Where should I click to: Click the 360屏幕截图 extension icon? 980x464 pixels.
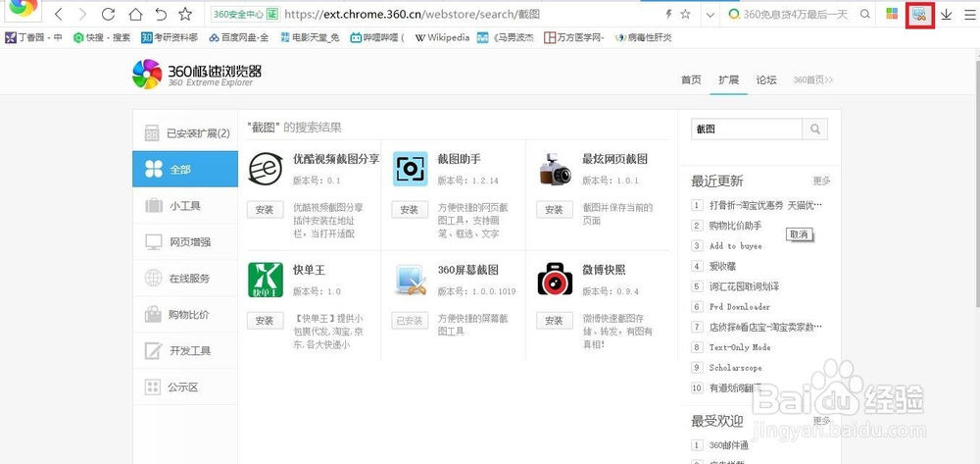click(411, 280)
